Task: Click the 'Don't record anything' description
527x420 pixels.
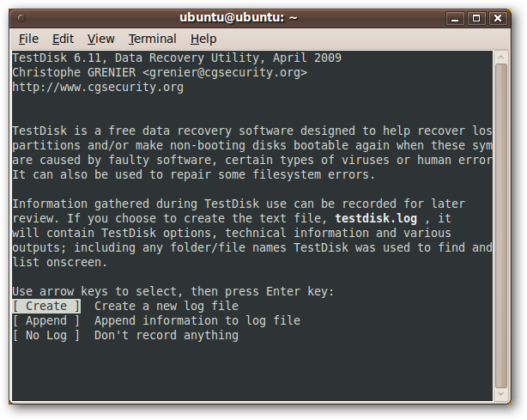Action: tap(167, 335)
